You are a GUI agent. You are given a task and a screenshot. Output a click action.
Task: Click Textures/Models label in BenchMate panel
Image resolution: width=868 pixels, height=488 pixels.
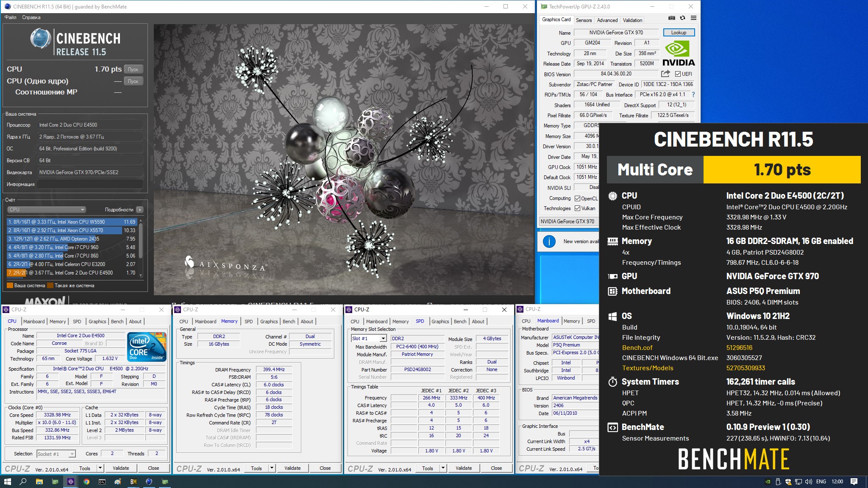tap(648, 368)
